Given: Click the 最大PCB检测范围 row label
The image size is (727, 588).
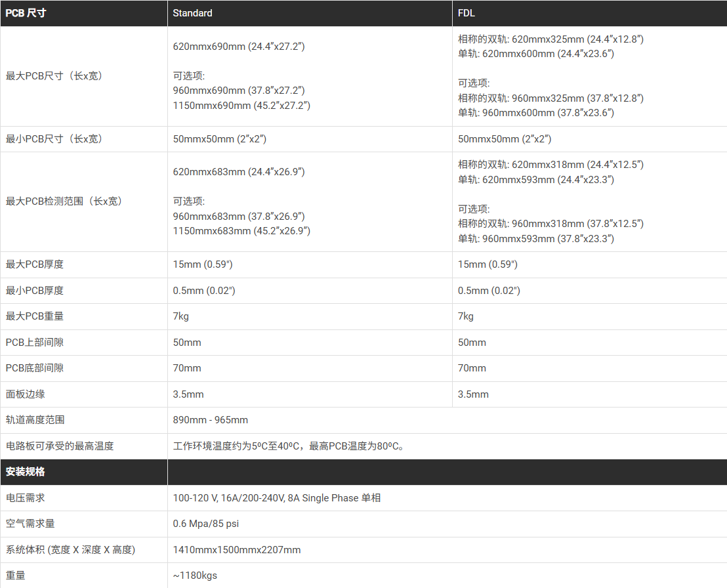Looking at the screenshot, I should click(x=64, y=201).
